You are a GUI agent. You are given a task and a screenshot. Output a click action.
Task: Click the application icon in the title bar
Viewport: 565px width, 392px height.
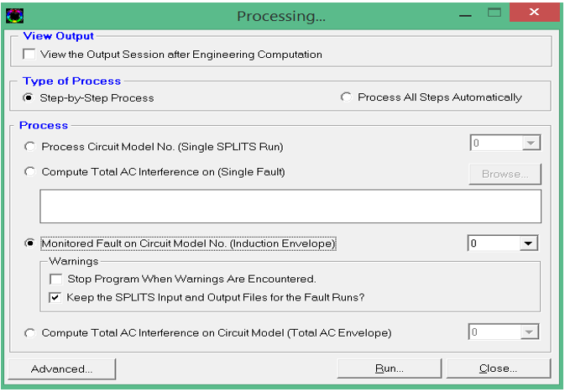tap(15, 16)
